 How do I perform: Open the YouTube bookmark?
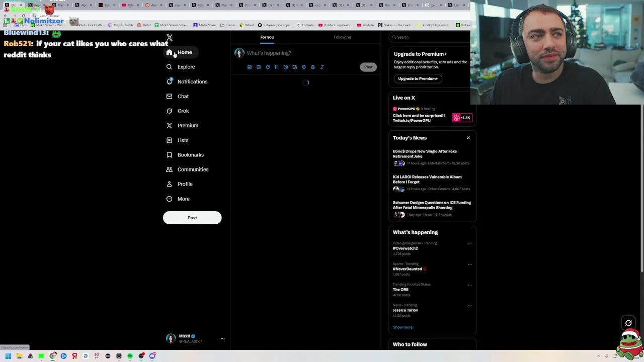pos(366,25)
